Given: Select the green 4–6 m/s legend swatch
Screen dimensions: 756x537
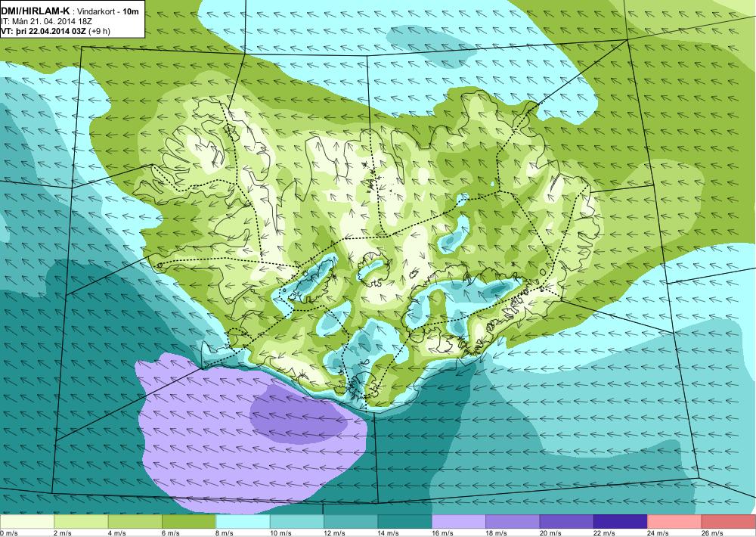Looking at the screenshot, I should tap(135, 521).
